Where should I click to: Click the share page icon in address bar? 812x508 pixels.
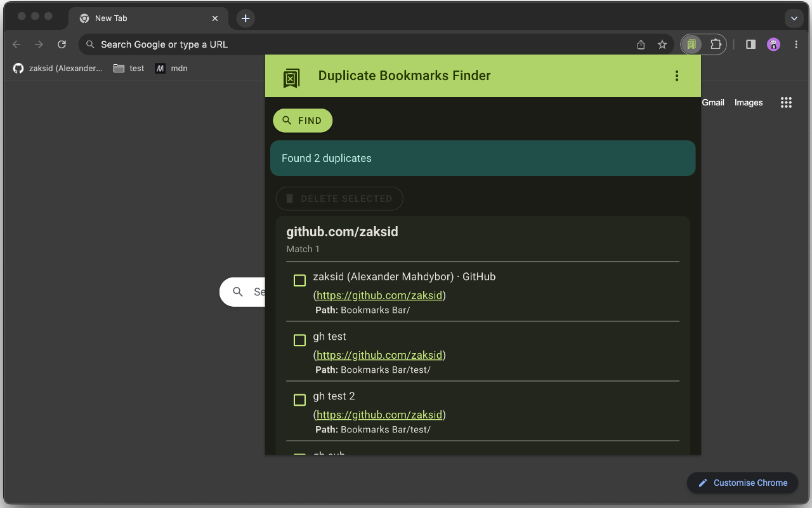pos(641,44)
